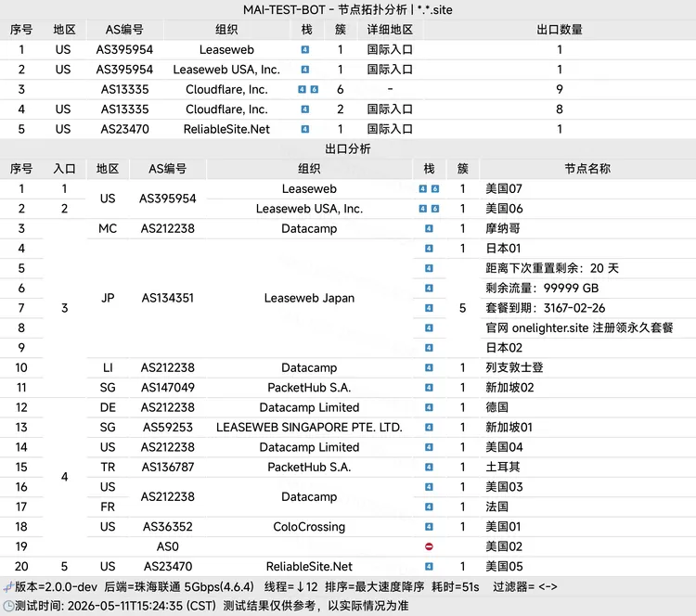Click the IPv4 badge beside 德国
The image size is (696, 616).
429,407
